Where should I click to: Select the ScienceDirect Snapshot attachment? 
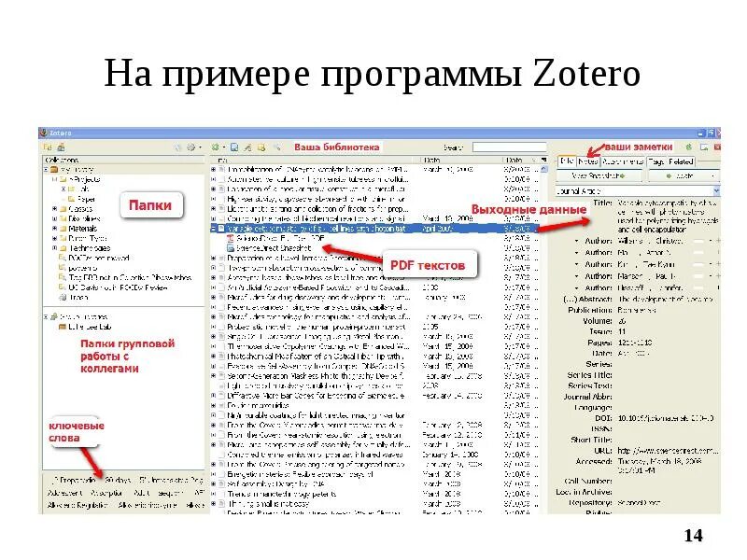[269, 248]
